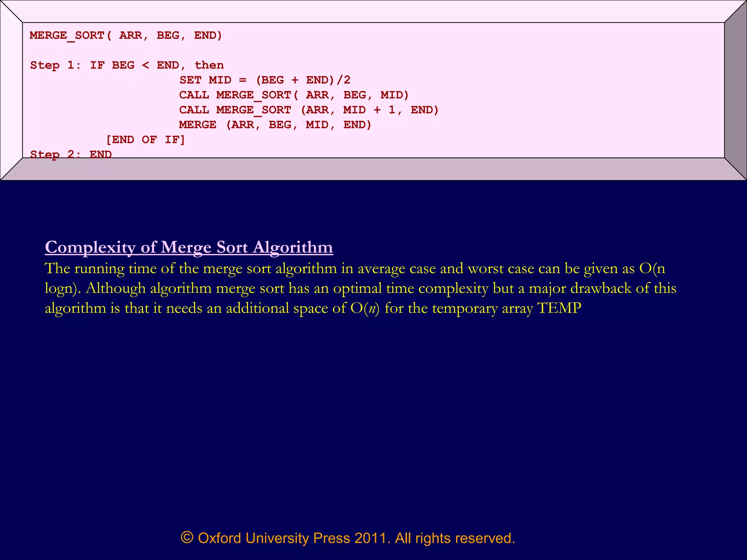
Task: Click the empty dark blue slide area
Action: [373, 419]
